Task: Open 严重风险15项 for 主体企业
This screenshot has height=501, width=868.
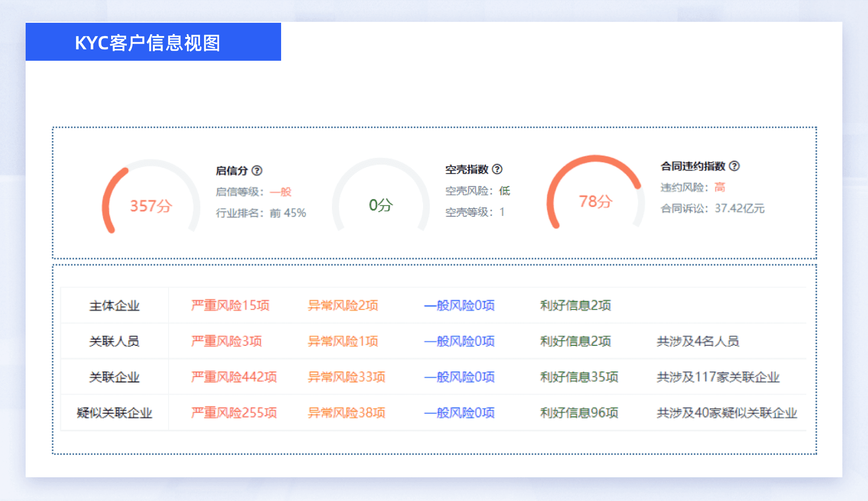Action: click(x=230, y=306)
